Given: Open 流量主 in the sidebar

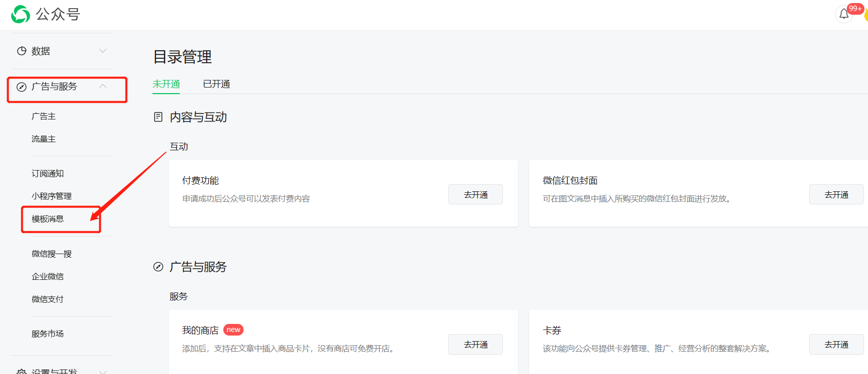Looking at the screenshot, I should tap(44, 139).
